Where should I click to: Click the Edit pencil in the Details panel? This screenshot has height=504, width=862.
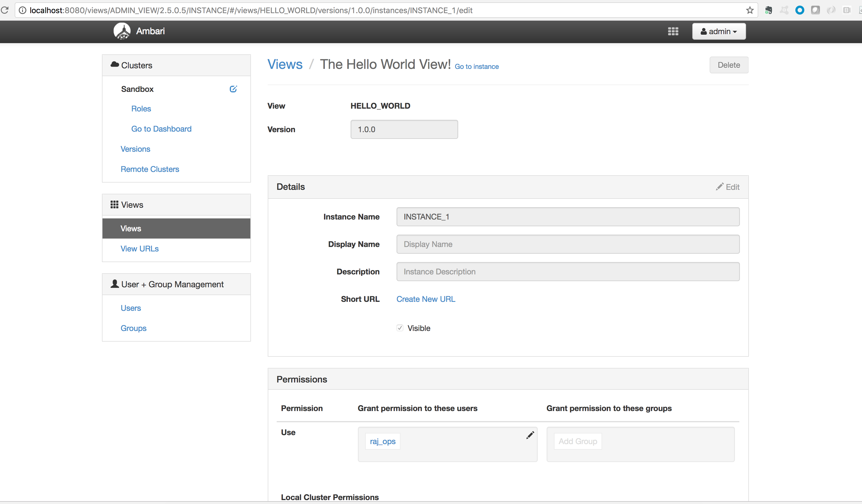click(728, 187)
